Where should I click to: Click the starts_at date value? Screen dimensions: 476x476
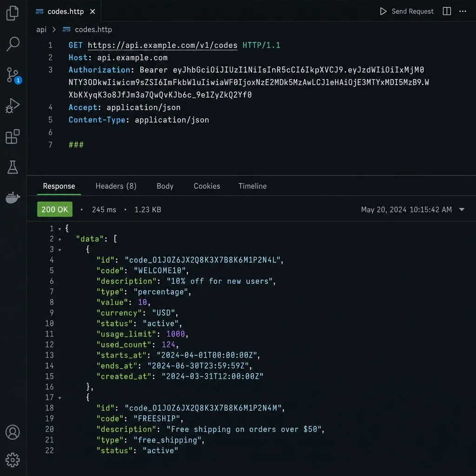pyautogui.click(x=207, y=355)
